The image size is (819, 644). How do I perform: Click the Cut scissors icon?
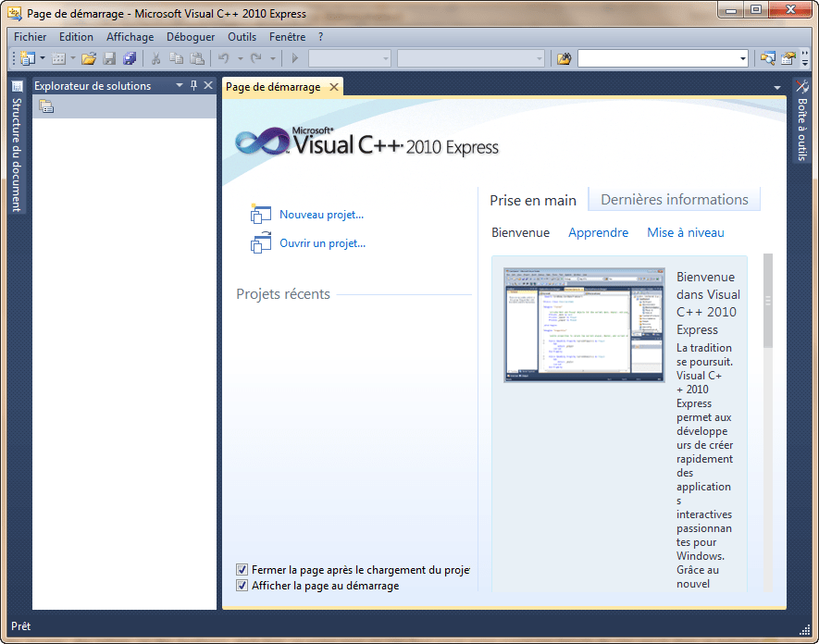(155, 58)
